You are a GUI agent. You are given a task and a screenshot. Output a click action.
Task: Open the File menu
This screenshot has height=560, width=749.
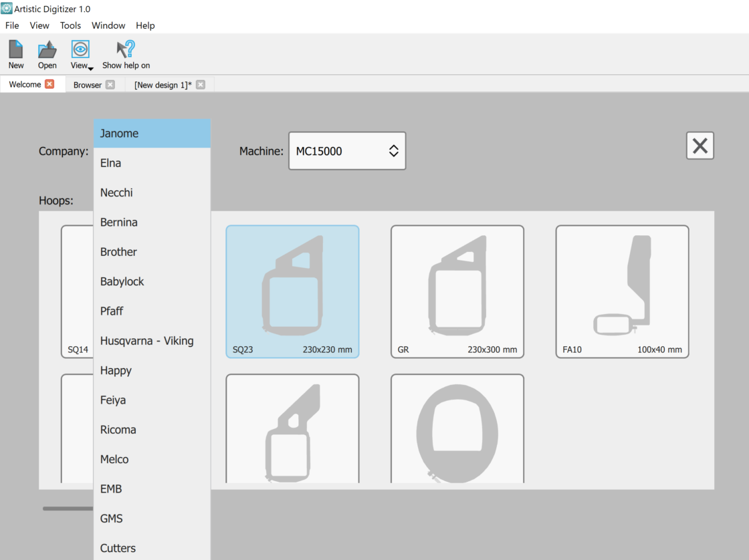pos(12,25)
